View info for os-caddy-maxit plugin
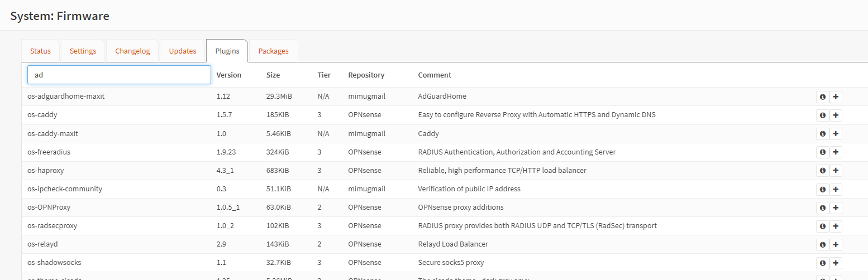Screen dimensions: 868x280 pyautogui.click(x=822, y=134)
